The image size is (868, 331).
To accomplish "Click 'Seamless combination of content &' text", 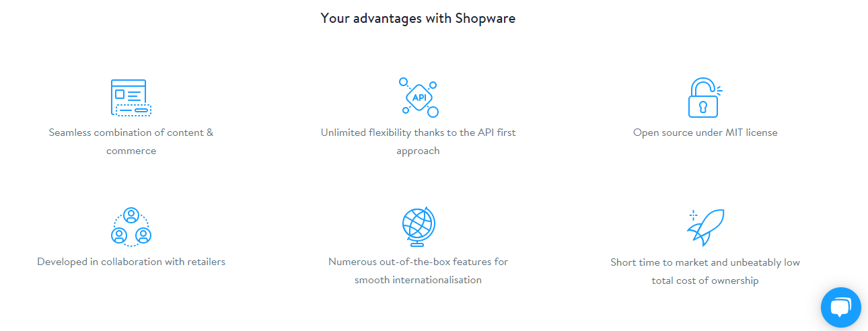I will point(131,133).
